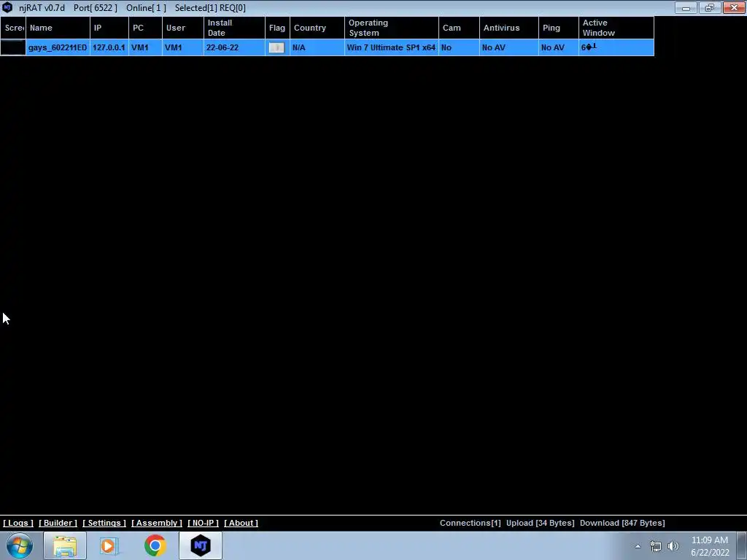Click the Screen column header
Image resolution: width=747 pixels, height=560 pixels.
click(x=13, y=28)
